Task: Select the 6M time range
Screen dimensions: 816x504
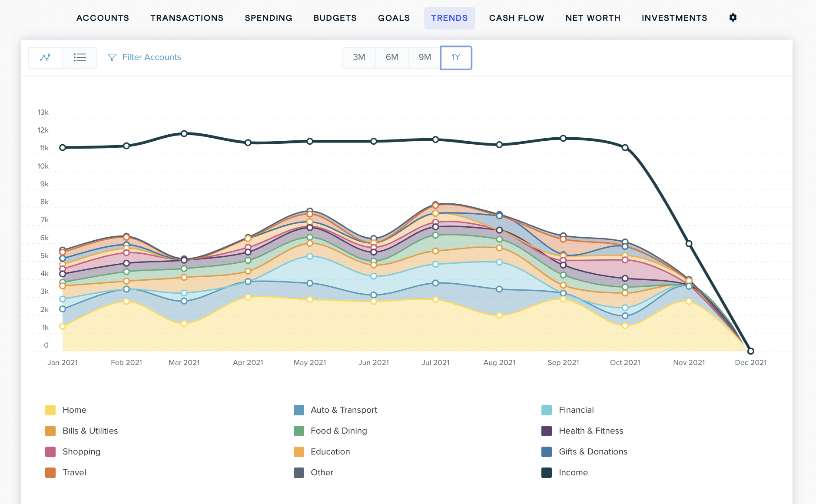Action: pos(392,57)
